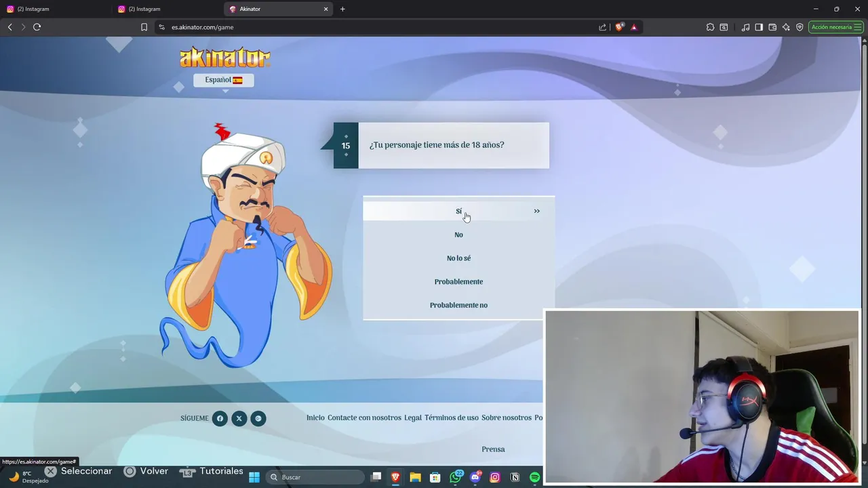Open Instagram app from the taskbar

point(495,477)
